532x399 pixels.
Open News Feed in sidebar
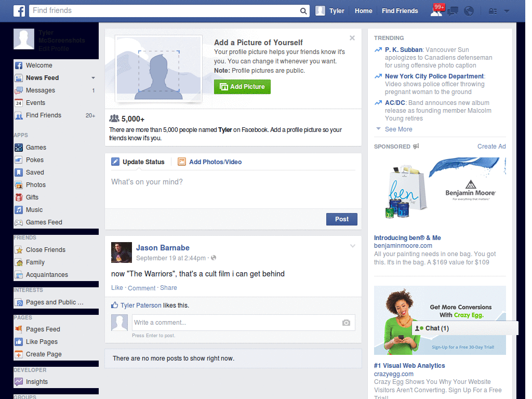click(x=43, y=78)
